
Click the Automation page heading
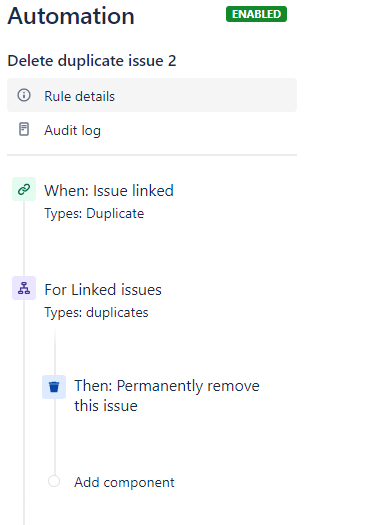71,16
